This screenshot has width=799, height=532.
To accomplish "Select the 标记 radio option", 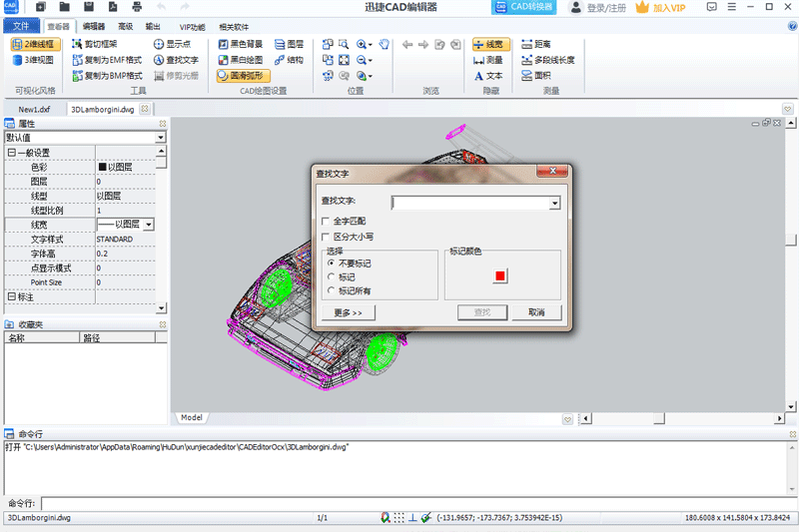I will 332,276.
